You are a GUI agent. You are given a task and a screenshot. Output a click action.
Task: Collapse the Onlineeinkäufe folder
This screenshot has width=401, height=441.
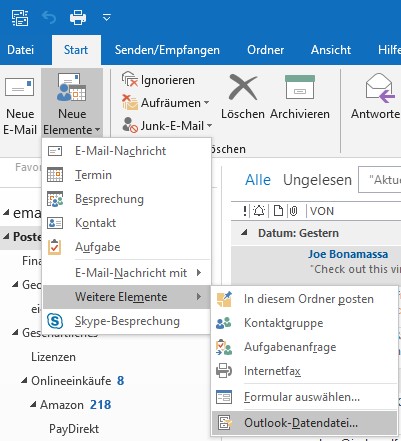pyautogui.click(x=24, y=381)
